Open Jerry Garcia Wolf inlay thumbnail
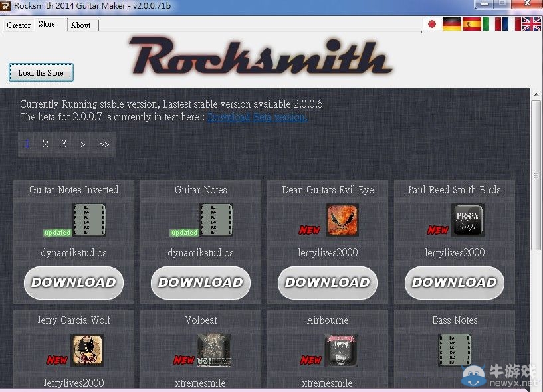The height and width of the screenshot is (392, 543). pyautogui.click(x=87, y=350)
